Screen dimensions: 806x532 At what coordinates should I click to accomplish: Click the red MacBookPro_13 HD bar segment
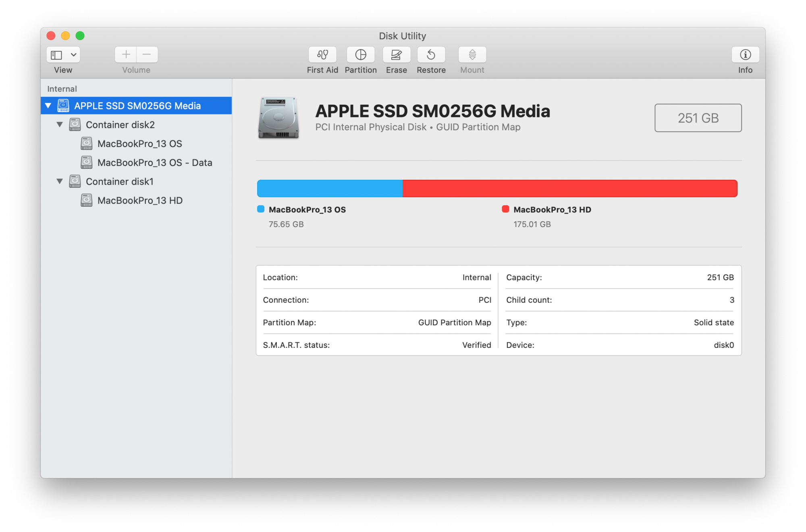(x=569, y=189)
